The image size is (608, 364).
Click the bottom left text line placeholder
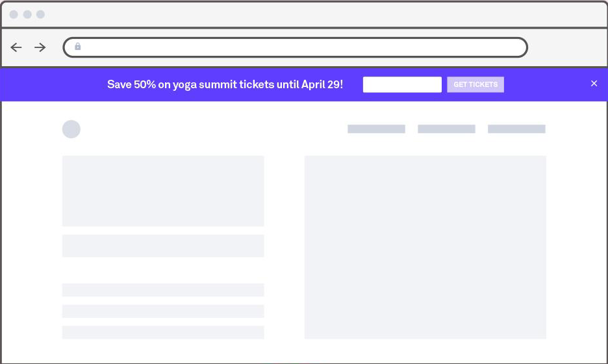(163, 332)
